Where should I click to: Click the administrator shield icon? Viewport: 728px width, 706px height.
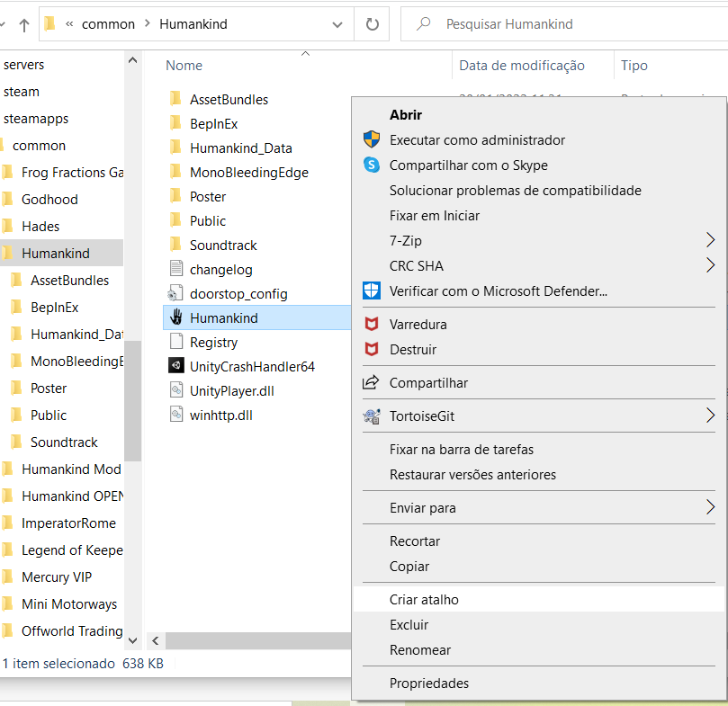[x=372, y=139]
